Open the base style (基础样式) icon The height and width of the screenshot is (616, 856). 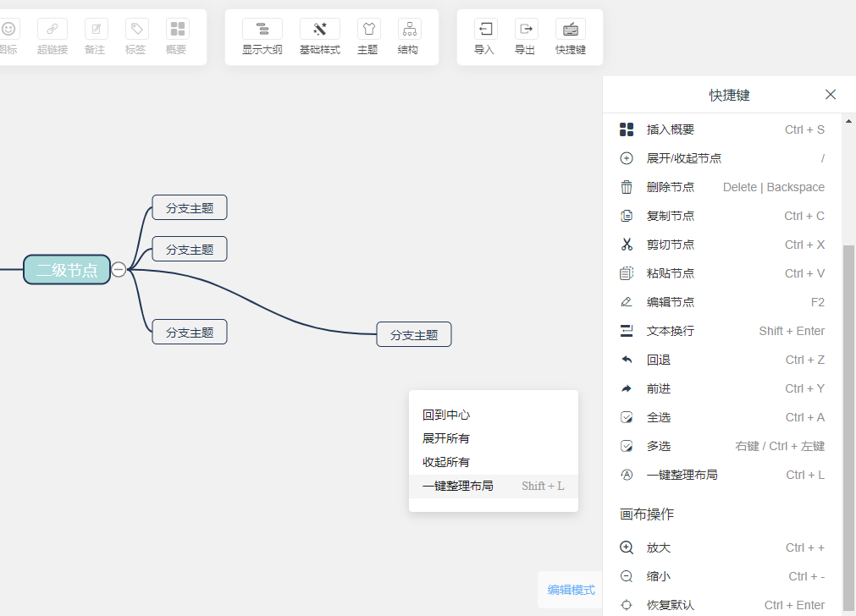click(320, 29)
